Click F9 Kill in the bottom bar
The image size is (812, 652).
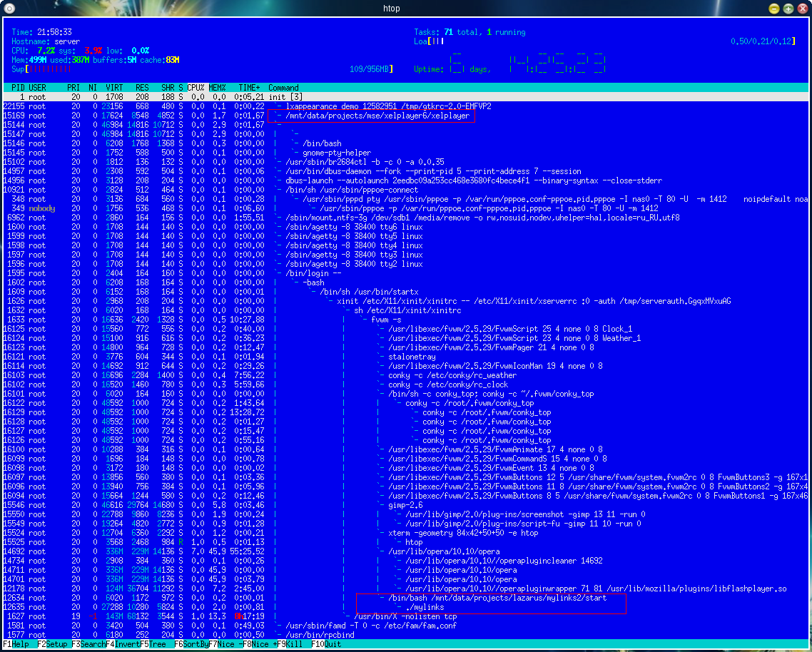[x=293, y=644]
